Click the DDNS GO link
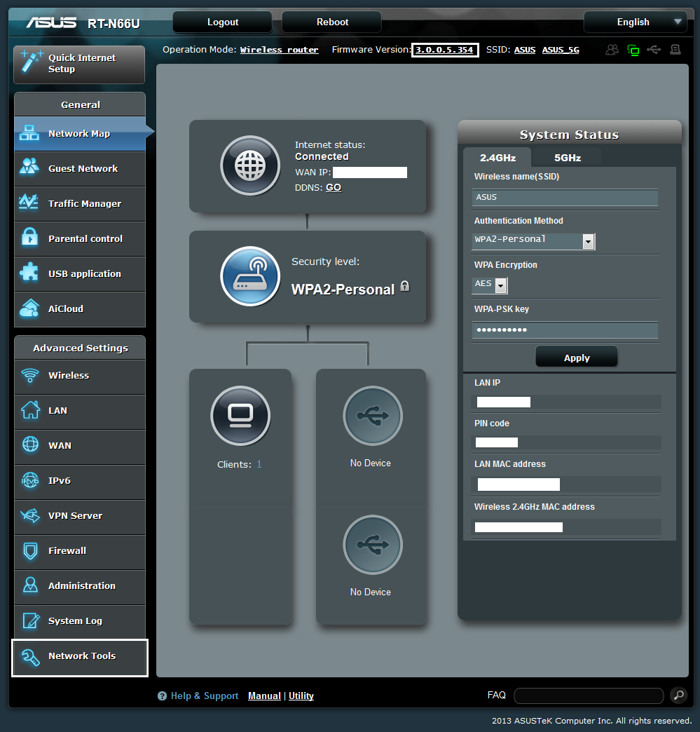Image resolution: width=700 pixels, height=732 pixels. (x=334, y=187)
